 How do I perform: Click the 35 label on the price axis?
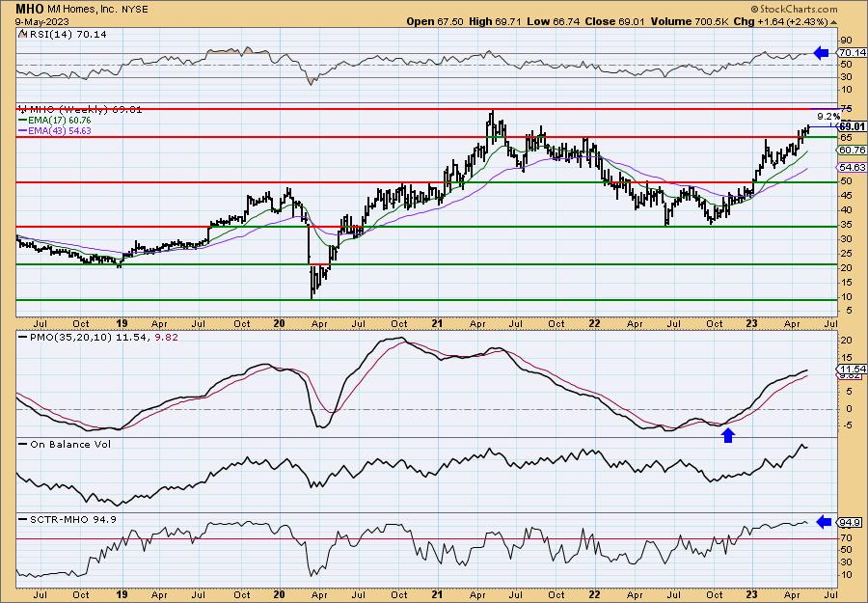point(845,225)
